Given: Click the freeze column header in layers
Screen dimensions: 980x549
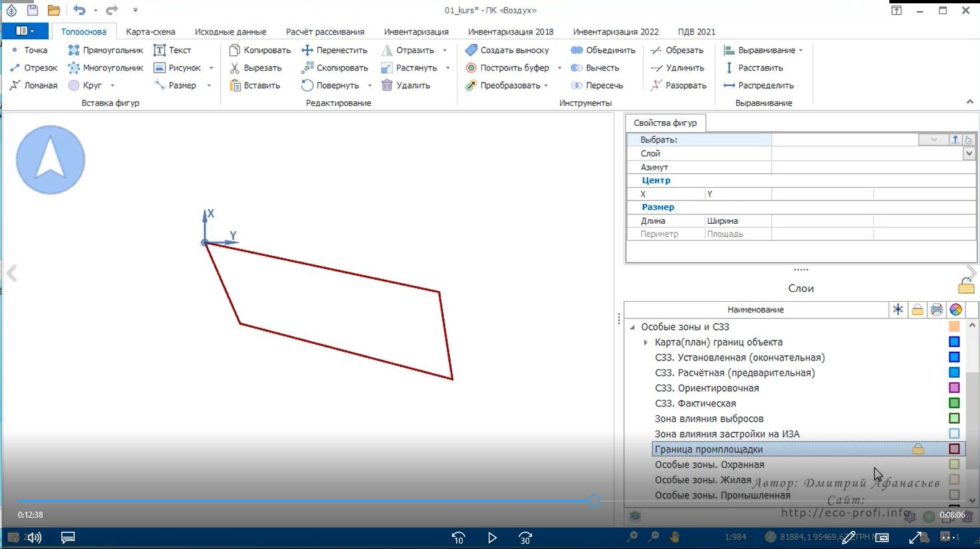Looking at the screenshot, I should 898,310.
